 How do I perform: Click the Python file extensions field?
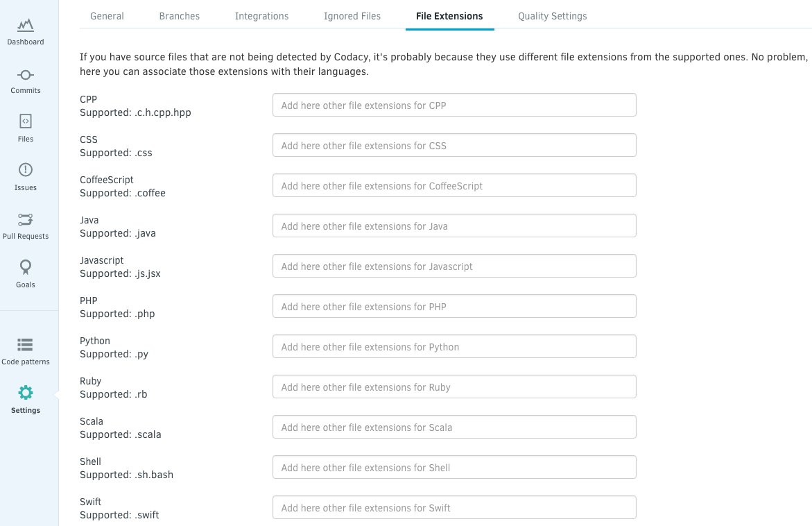pyautogui.click(x=454, y=347)
